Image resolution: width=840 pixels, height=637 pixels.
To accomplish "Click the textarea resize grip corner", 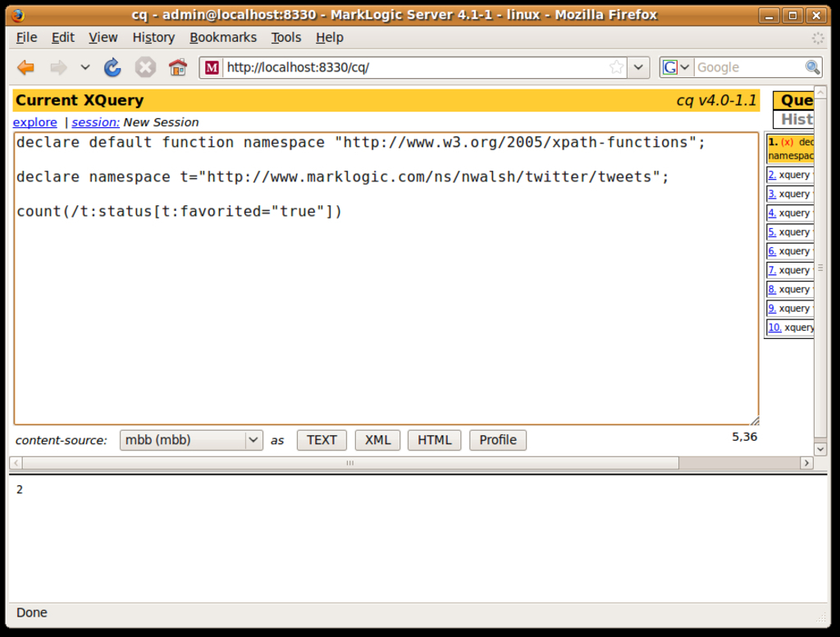I will (755, 421).
